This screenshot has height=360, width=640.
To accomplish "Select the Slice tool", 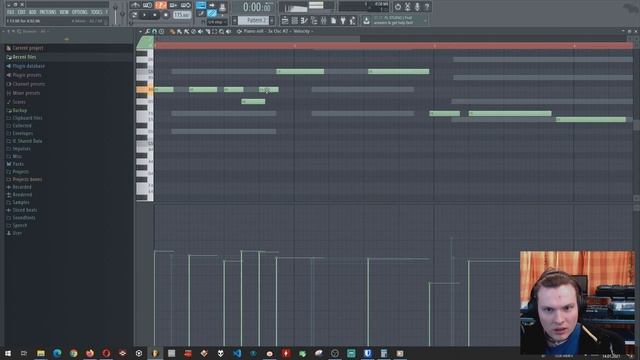I will [207, 31].
